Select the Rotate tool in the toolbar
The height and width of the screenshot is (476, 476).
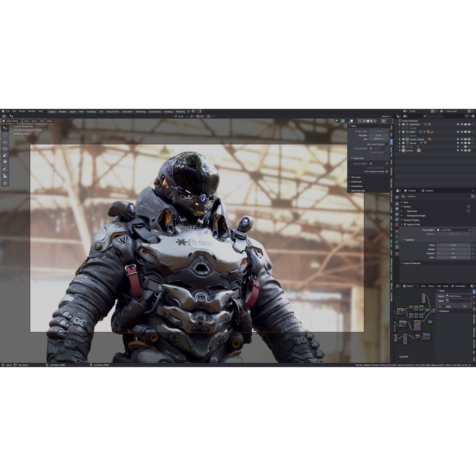point(5,149)
